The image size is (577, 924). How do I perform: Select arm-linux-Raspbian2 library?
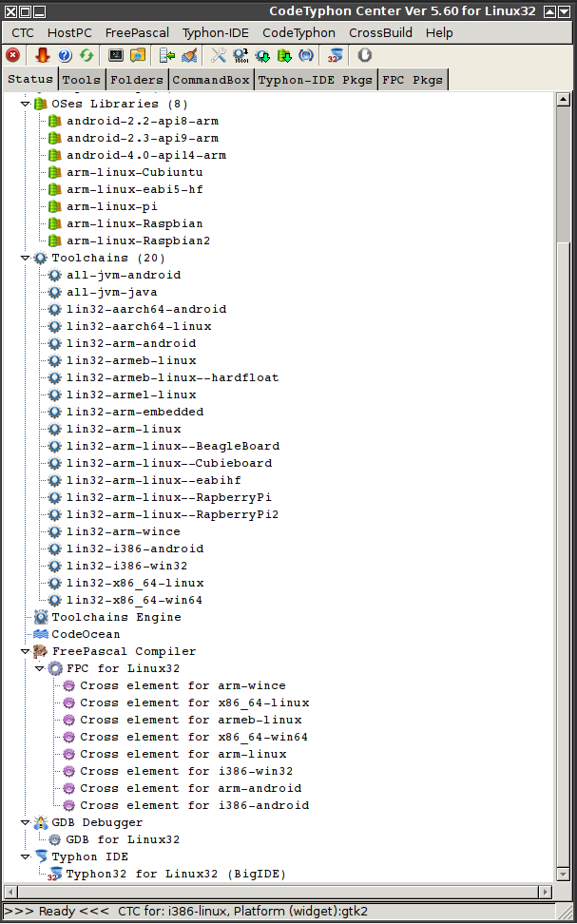pyautogui.click(x=138, y=241)
